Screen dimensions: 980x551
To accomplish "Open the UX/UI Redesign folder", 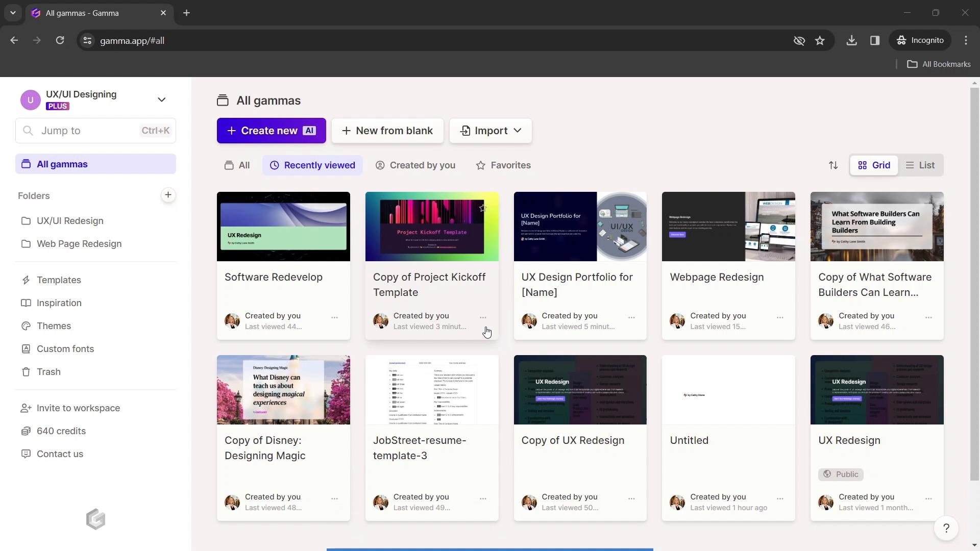I will pyautogui.click(x=70, y=221).
